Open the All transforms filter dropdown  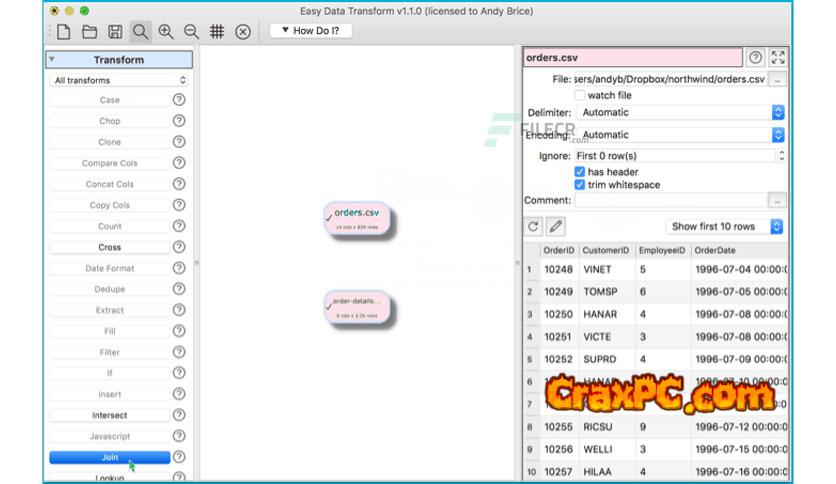[x=120, y=80]
